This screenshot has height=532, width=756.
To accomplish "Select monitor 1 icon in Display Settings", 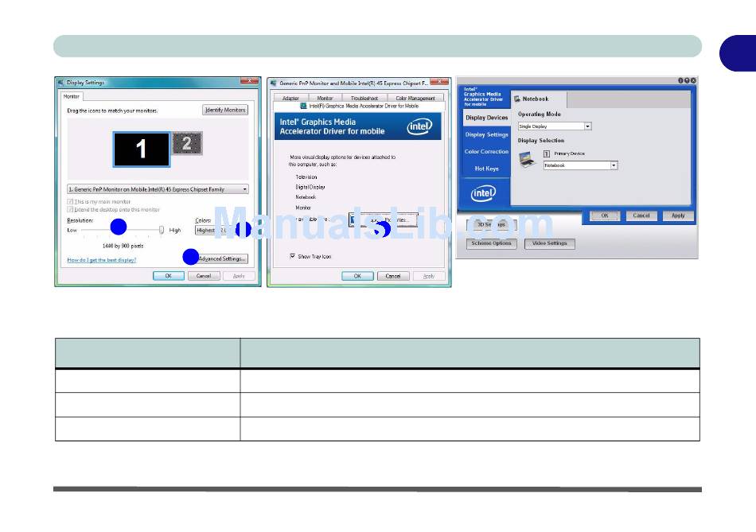I will [x=142, y=150].
